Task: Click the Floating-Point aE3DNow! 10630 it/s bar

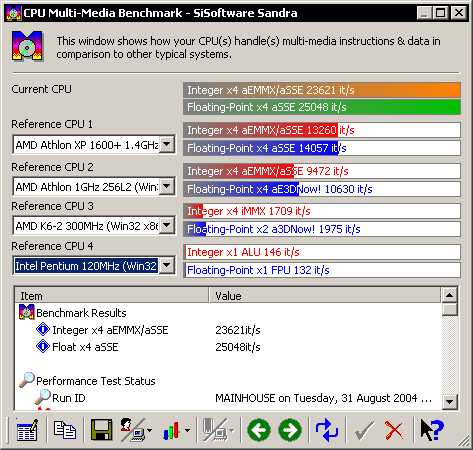Action: [x=322, y=189]
